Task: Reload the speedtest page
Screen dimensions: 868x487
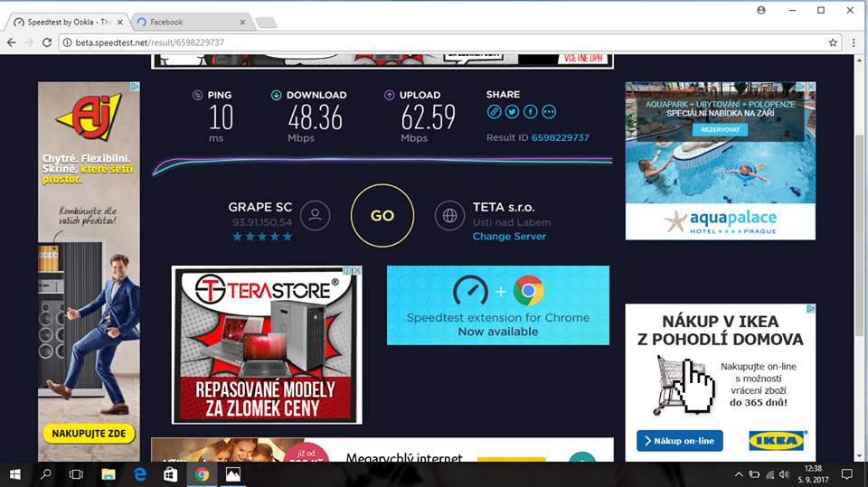Action: (47, 42)
